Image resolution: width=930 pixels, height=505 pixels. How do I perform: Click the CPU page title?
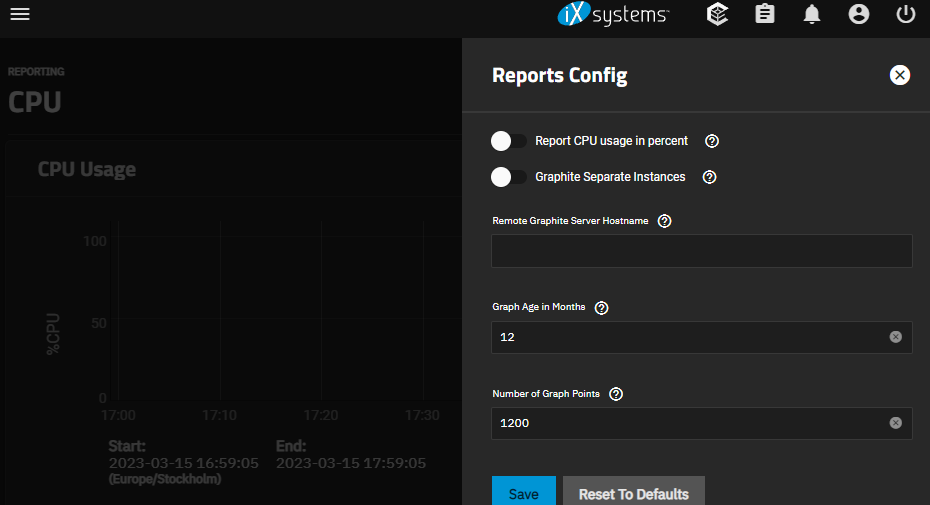(x=34, y=102)
